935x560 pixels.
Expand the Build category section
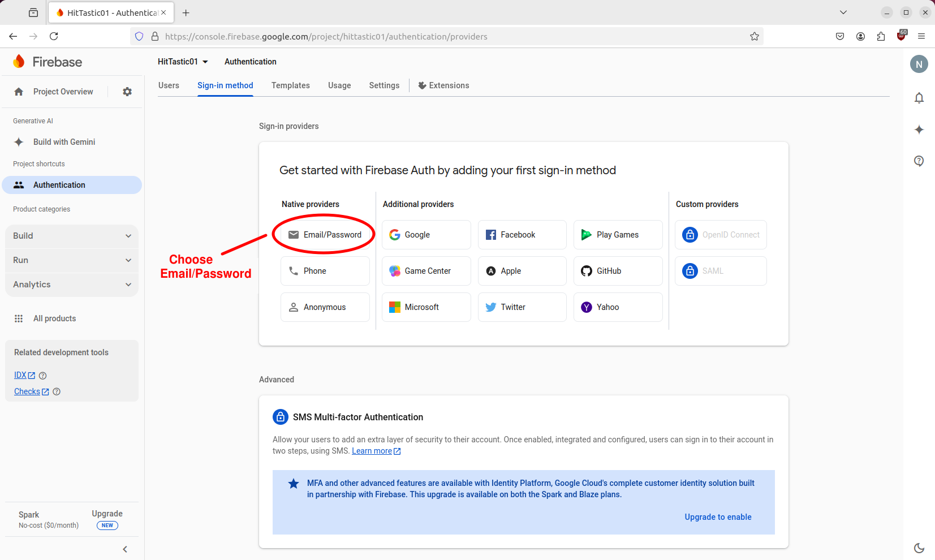(x=71, y=236)
